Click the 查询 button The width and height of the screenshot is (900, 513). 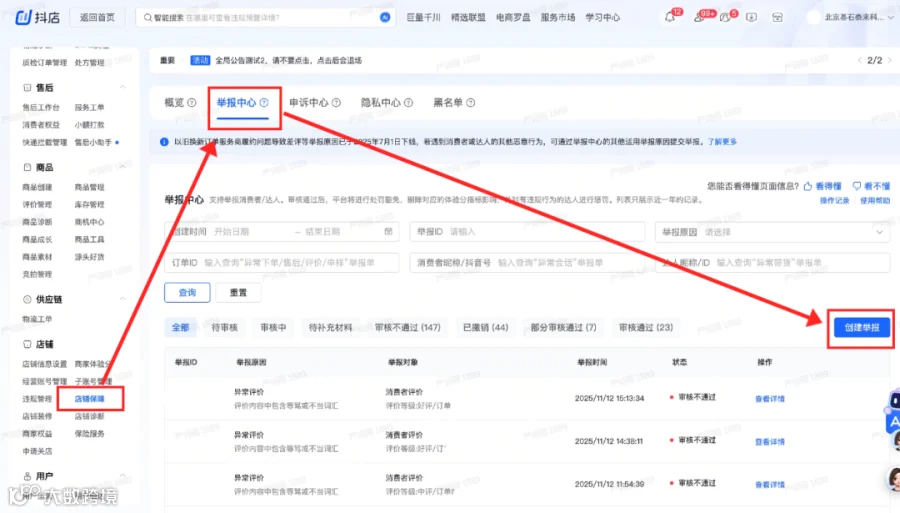(x=187, y=293)
